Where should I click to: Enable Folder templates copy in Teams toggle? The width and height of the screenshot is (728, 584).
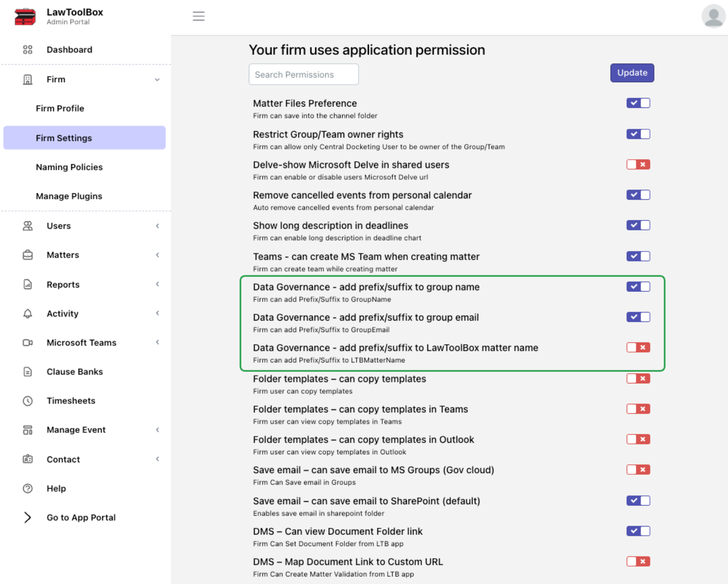pos(638,409)
